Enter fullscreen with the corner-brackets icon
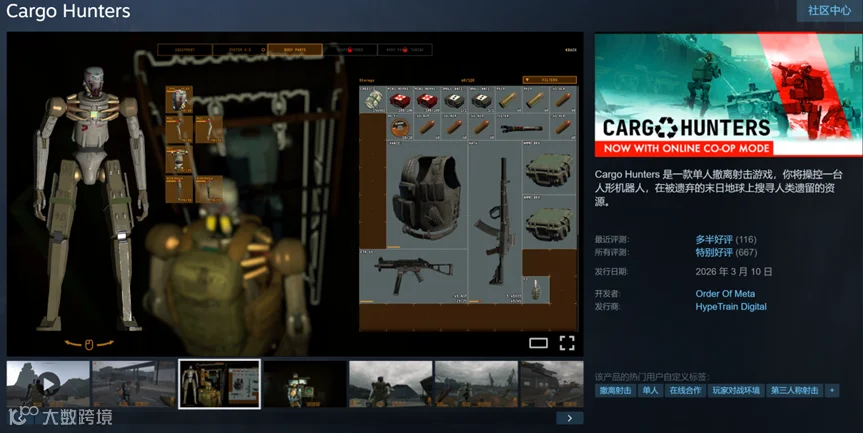The height and width of the screenshot is (433, 863). (x=567, y=343)
